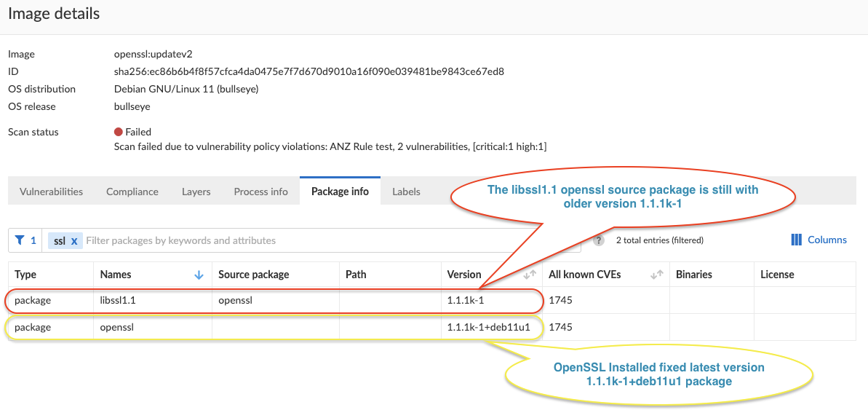
Task: Sort by Version column arrows
Action: pyautogui.click(x=530, y=275)
